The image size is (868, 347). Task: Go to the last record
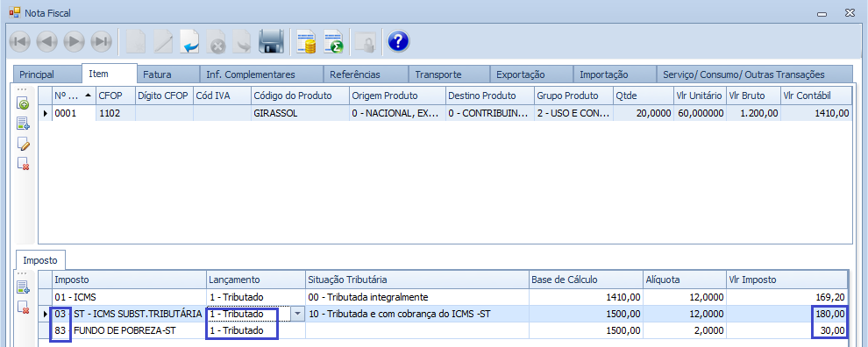click(101, 41)
